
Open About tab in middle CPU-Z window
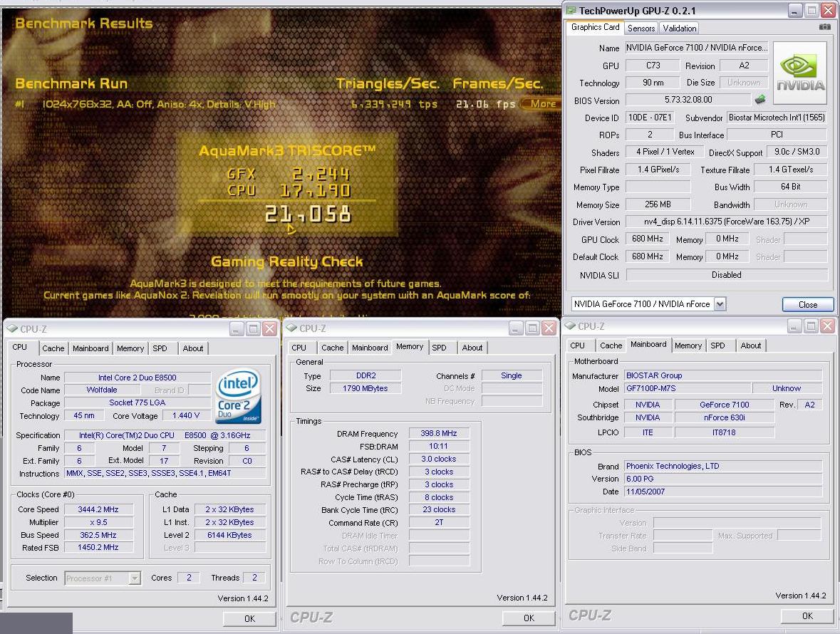[x=472, y=348]
